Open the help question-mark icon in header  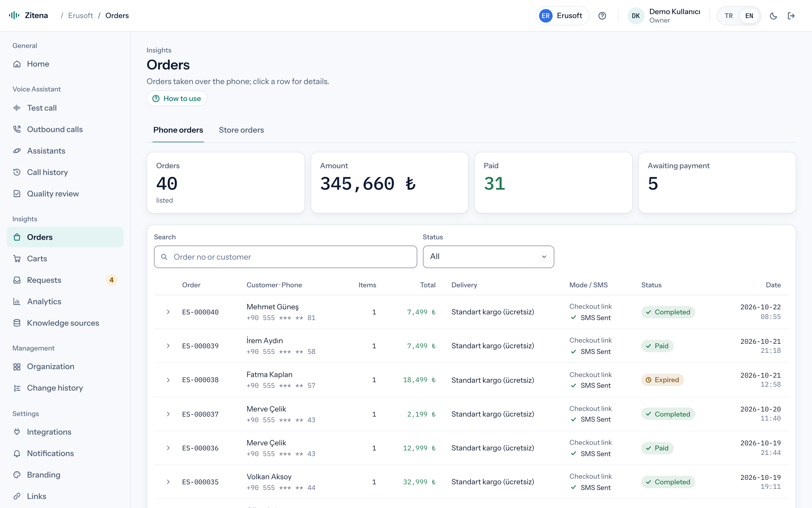click(602, 16)
